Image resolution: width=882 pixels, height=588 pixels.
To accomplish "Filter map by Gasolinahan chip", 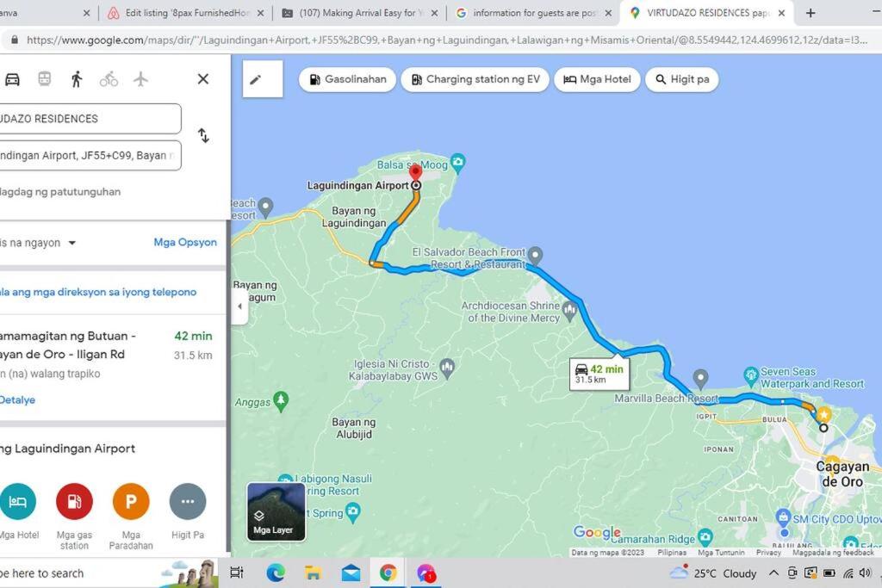I will [x=348, y=79].
